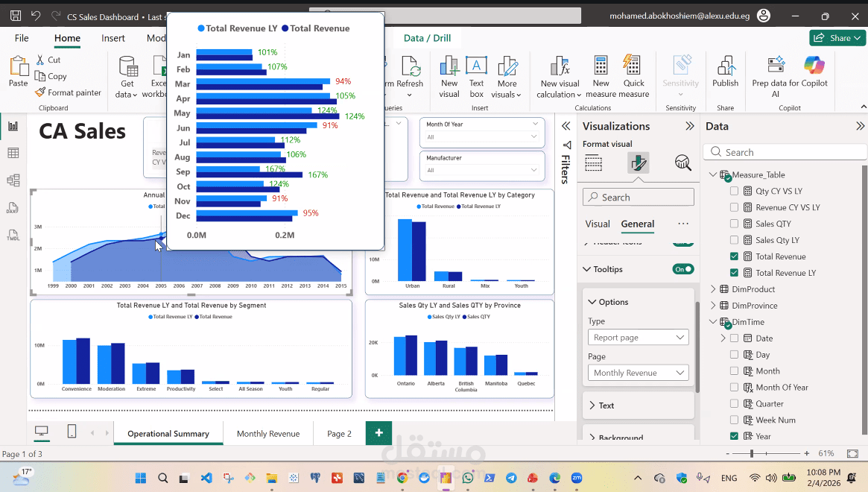
Task: Collapse the Measure_Table group
Action: point(713,174)
